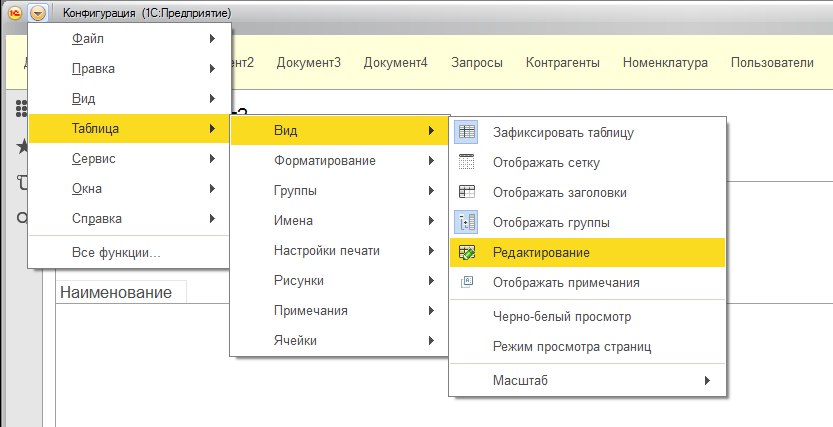The image size is (833, 427).
Task: Click the show groups icon
Action: [466, 222]
